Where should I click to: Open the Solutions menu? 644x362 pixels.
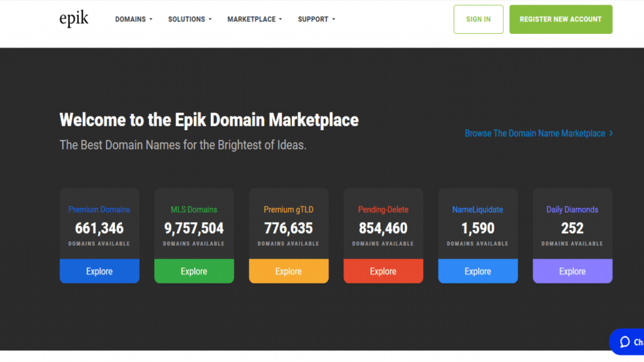pyautogui.click(x=190, y=19)
